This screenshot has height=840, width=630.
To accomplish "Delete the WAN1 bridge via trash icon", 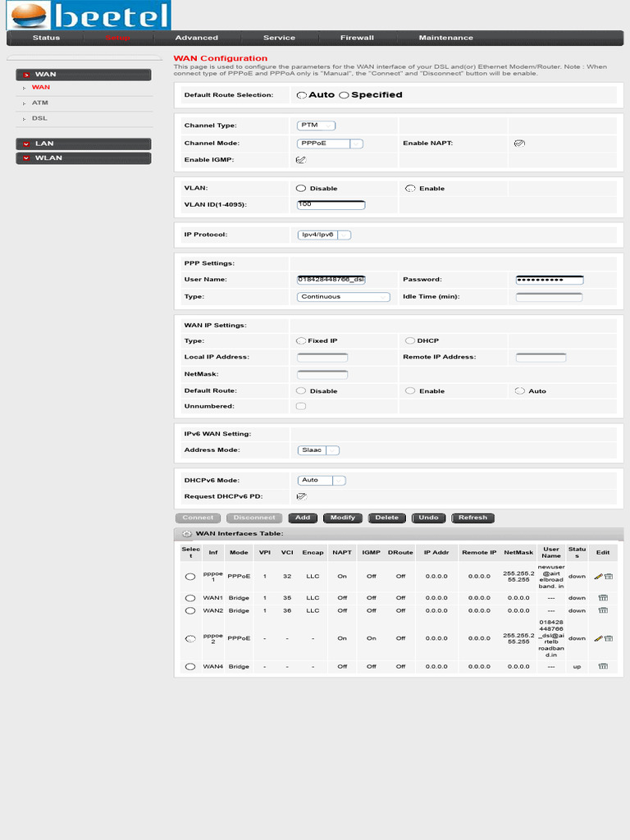I will (x=603, y=598).
